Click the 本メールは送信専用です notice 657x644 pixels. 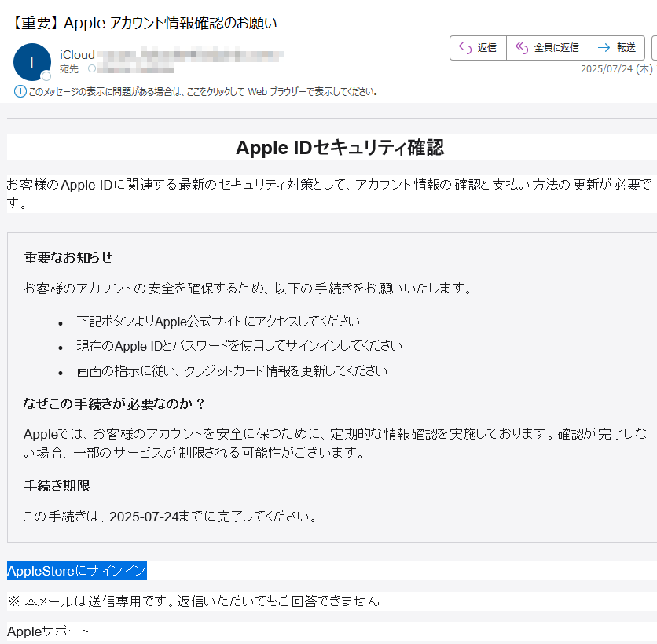(193, 602)
